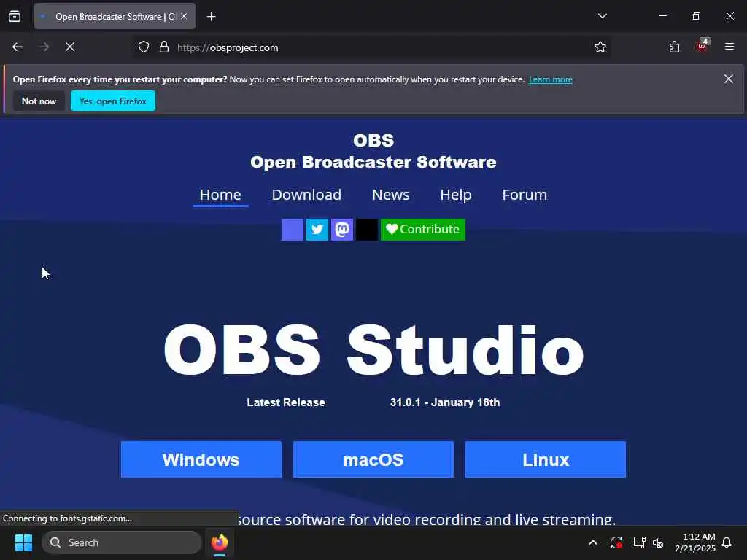This screenshot has width=747, height=560.
Task: Open the Windows Start menu
Action: (x=23, y=542)
